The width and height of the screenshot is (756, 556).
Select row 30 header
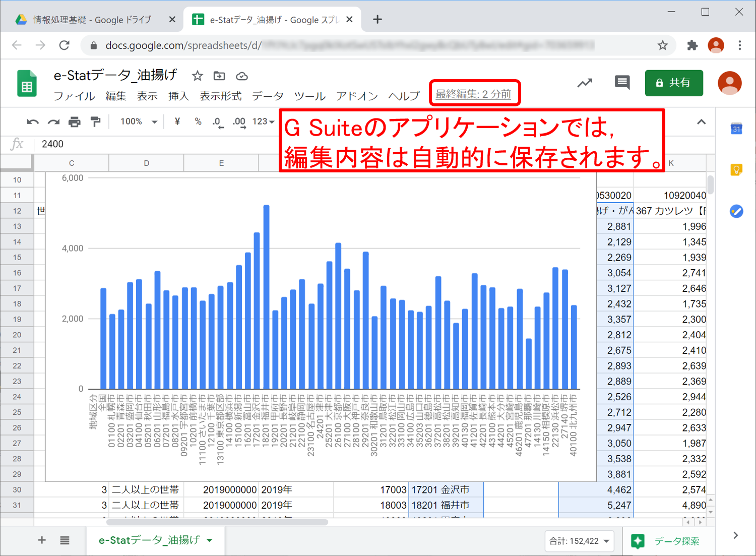17,489
